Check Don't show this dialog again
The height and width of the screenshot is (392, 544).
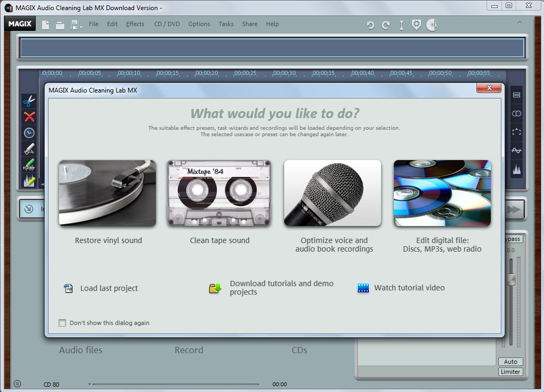[x=63, y=323]
